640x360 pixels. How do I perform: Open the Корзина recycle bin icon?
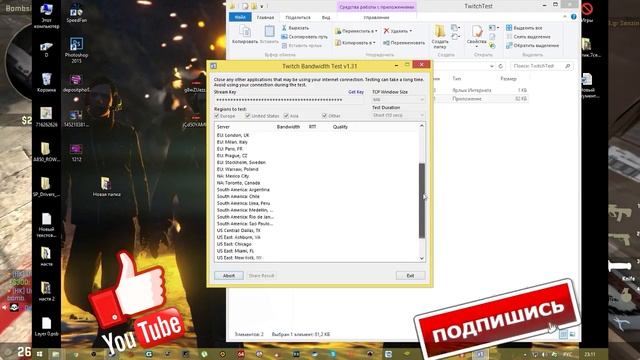46,82
